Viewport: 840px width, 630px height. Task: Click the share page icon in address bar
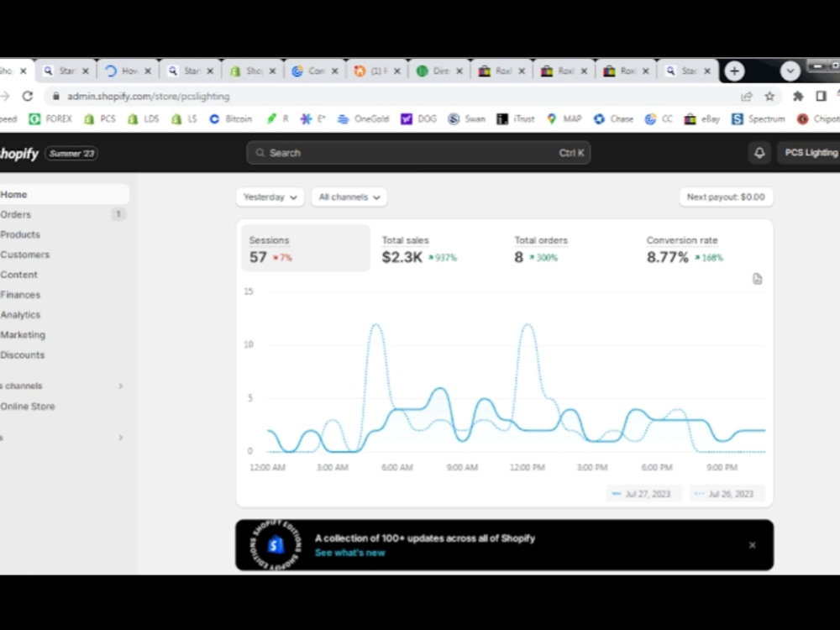pos(746,97)
